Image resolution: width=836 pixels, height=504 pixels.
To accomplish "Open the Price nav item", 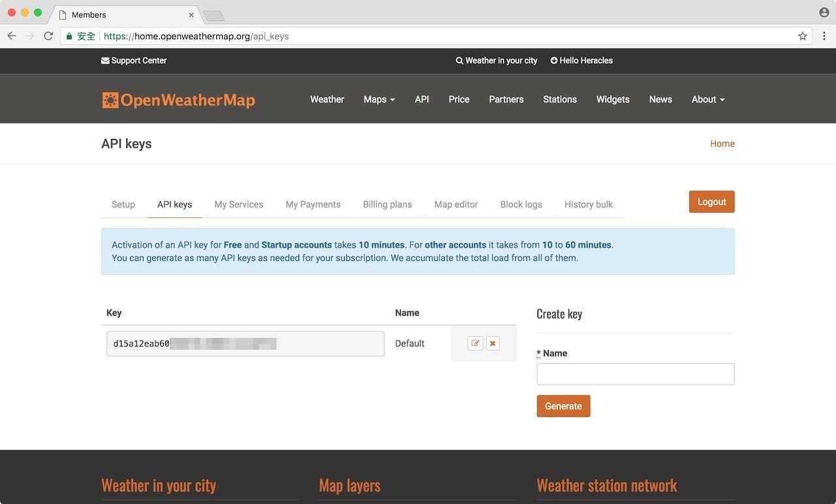I will [459, 99].
